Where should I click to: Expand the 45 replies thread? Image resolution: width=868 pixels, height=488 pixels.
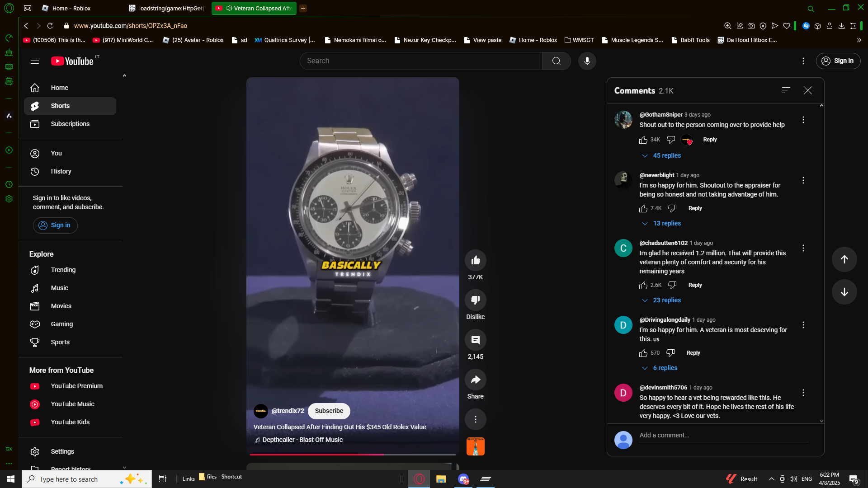click(x=666, y=155)
